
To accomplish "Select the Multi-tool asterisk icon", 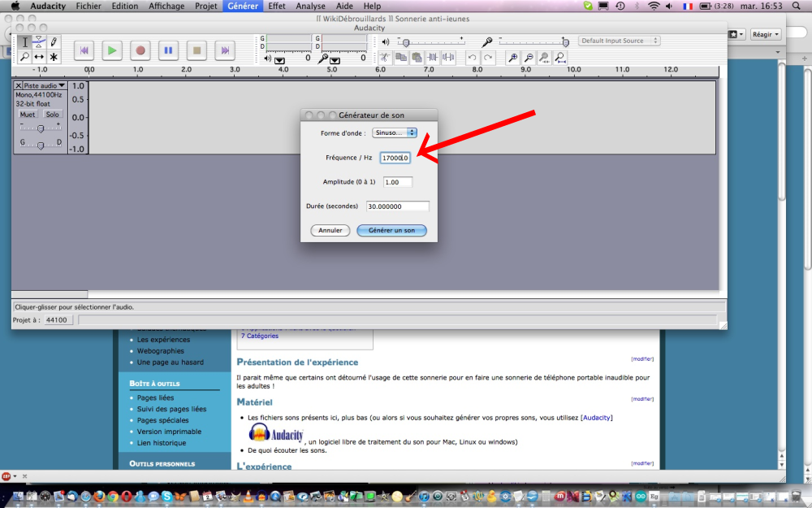I will [54, 57].
